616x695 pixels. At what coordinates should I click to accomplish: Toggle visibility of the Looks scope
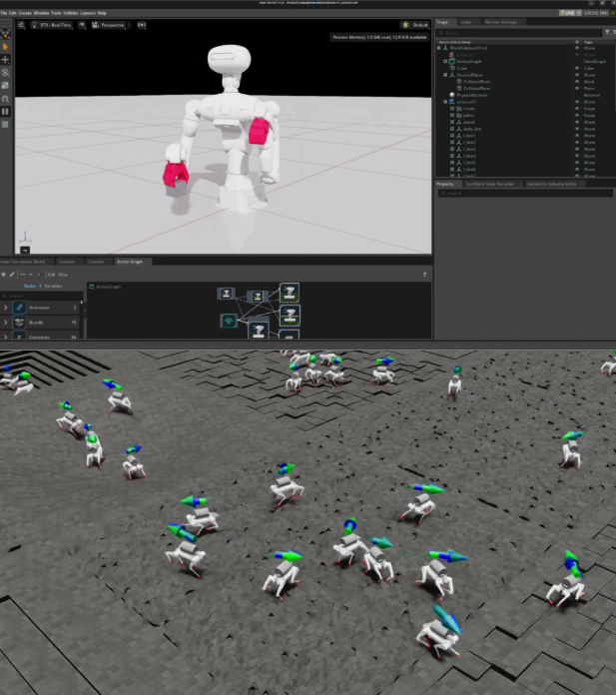[x=577, y=109]
